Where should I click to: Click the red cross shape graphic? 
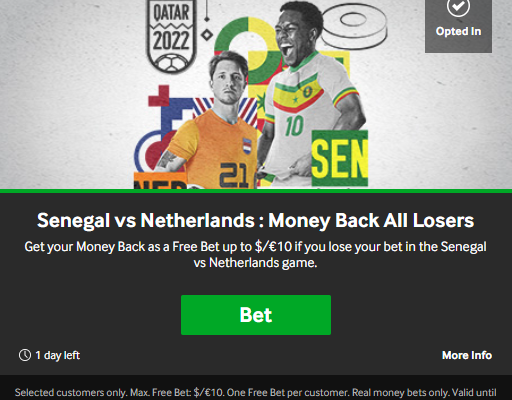click(159, 96)
